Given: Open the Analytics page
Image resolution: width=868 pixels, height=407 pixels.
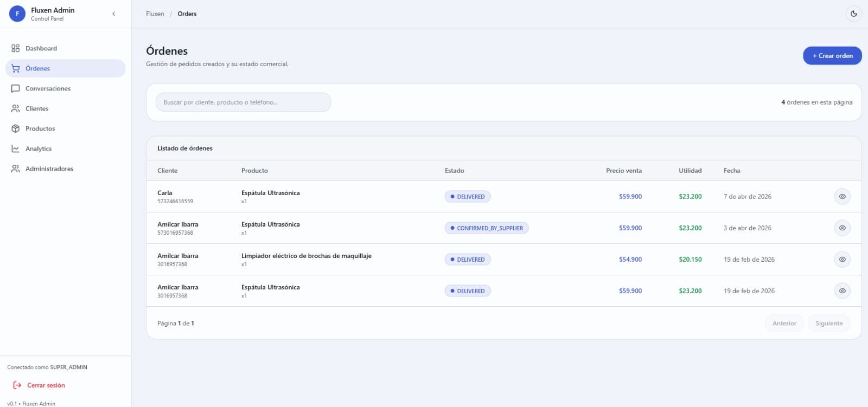Looking at the screenshot, I should click(65, 148).
